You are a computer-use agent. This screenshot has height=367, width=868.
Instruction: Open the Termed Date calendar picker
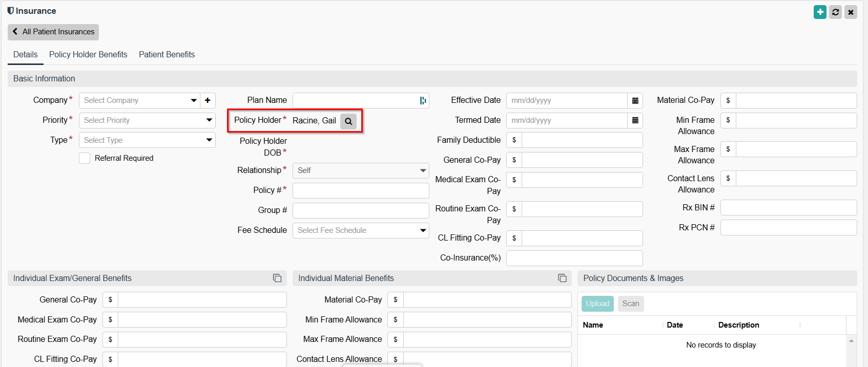[x=635, y=120]
